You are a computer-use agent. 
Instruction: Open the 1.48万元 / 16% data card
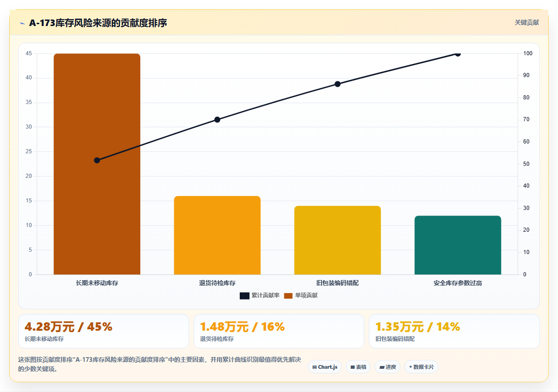click(279, 331)
